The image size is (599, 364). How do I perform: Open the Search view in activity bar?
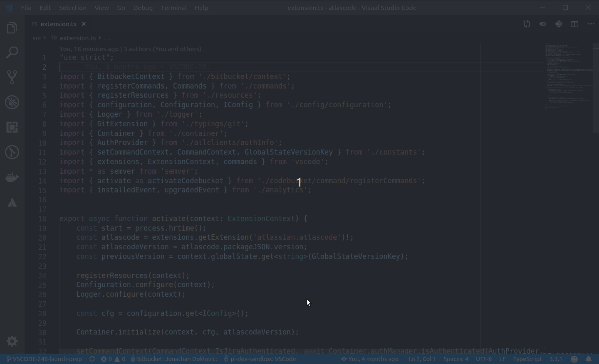point(12,52)
